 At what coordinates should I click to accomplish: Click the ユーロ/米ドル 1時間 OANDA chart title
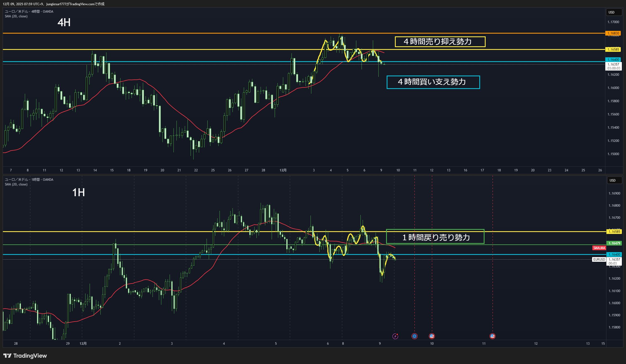click(29, 180)
